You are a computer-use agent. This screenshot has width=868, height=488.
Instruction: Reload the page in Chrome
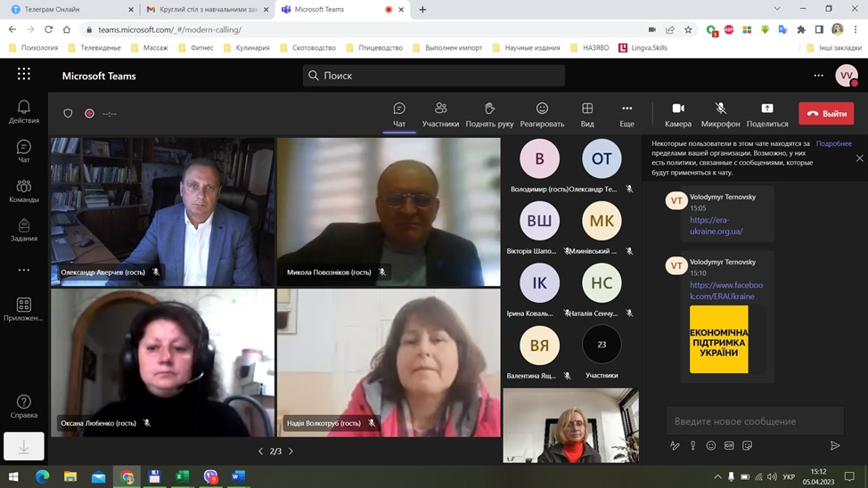pyautogui.click(x=49, y=29)
